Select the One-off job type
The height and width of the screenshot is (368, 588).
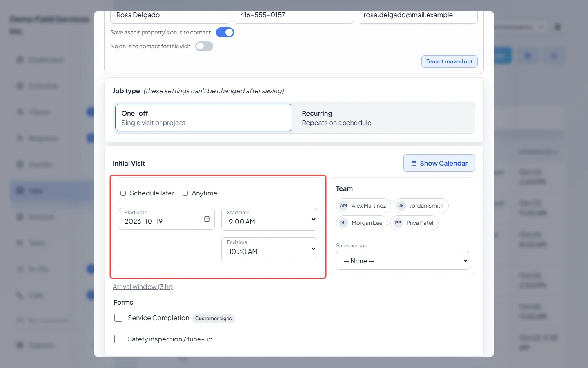[x=204, y=118]
